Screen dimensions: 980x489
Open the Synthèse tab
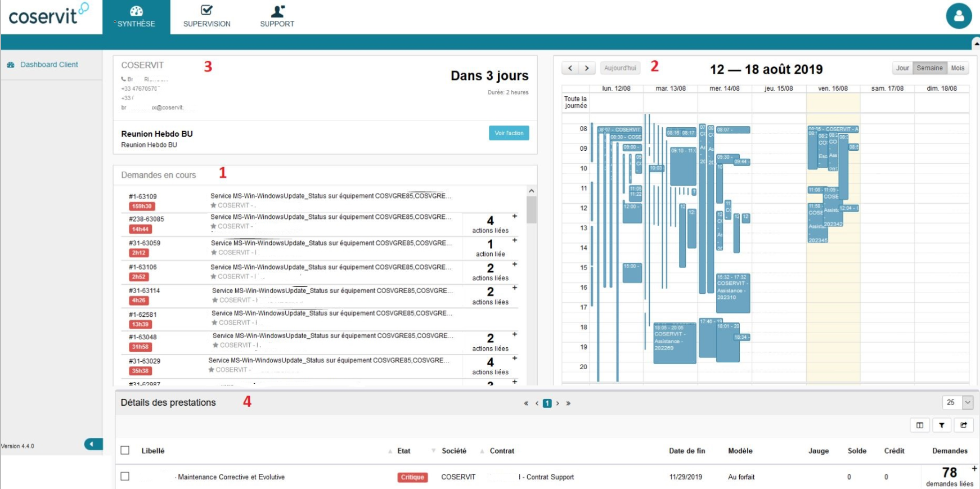136,17
